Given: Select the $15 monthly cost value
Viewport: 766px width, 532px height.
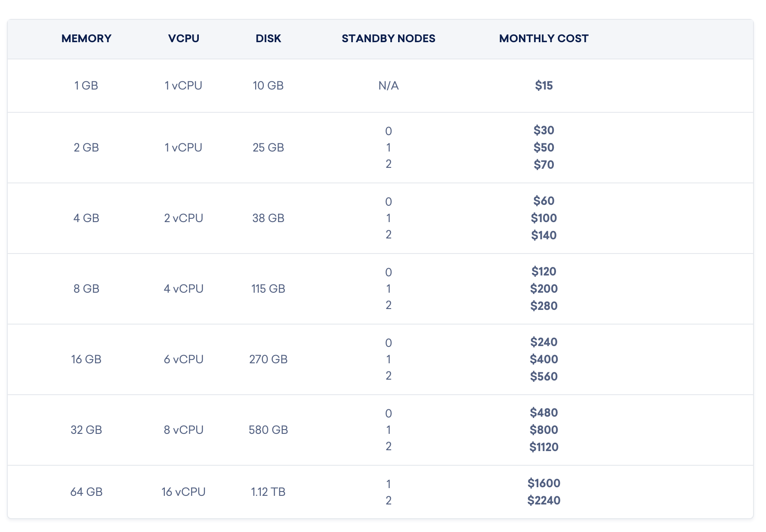Looking at the screenshot, I should point(544,85).
